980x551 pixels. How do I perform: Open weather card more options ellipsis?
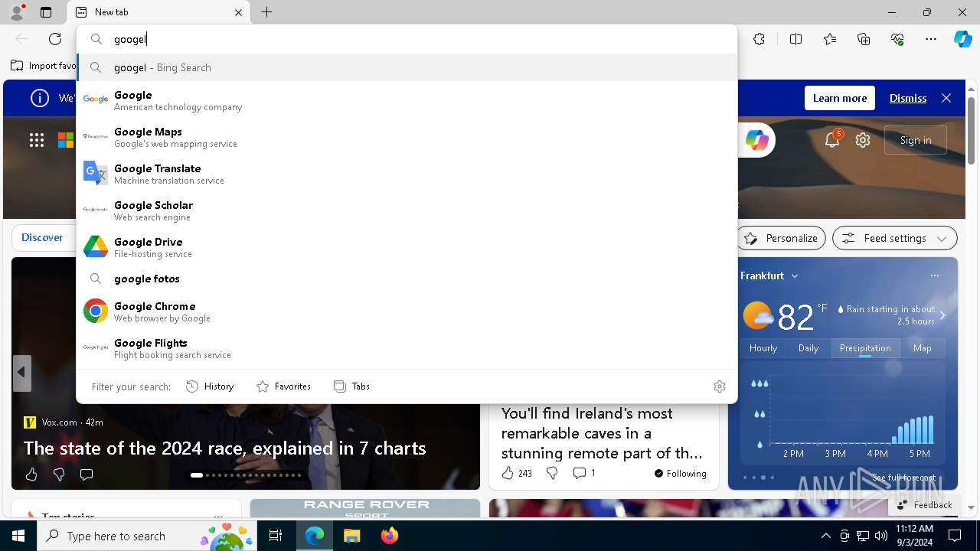click(934, 275)
